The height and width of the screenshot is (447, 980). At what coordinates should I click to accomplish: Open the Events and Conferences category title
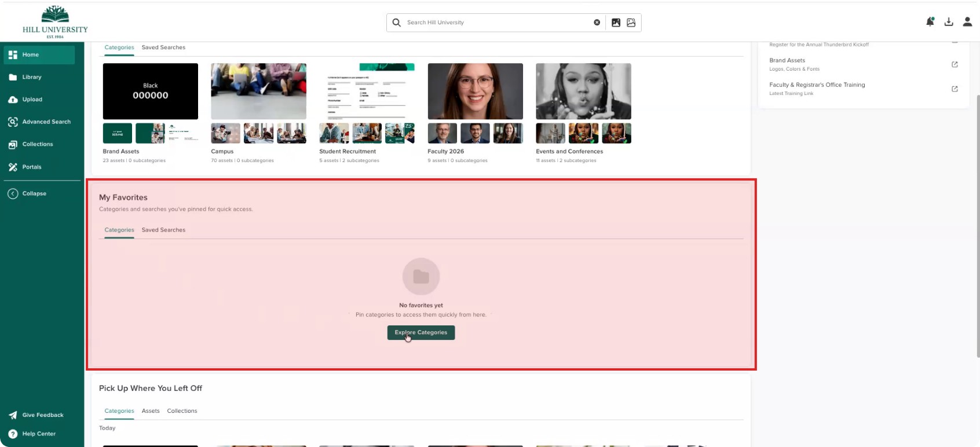[569, 151]
